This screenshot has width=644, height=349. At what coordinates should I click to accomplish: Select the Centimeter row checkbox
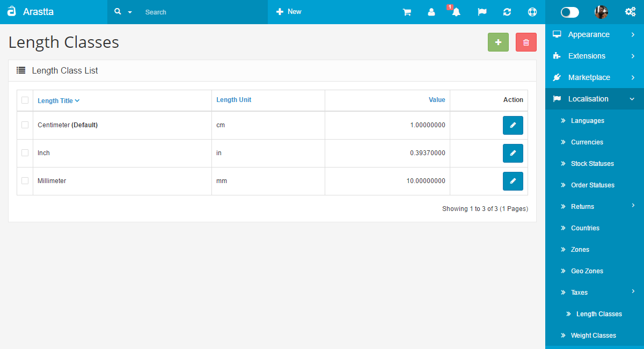point(25,125)
